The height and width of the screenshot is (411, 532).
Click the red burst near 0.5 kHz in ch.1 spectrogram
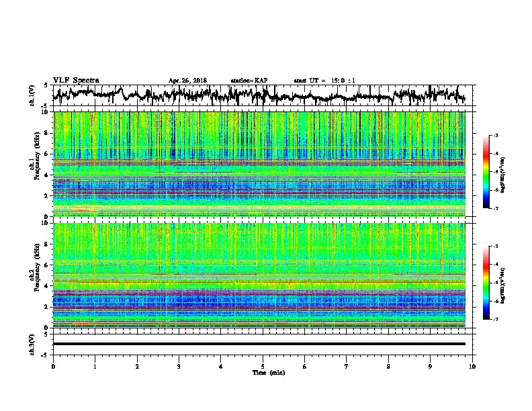pos(81,210)
